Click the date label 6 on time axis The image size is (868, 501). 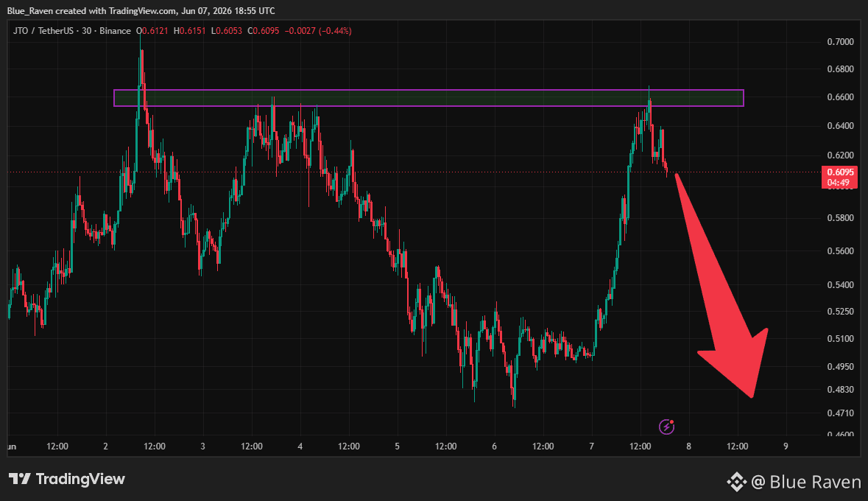click(x=494, y=446)
